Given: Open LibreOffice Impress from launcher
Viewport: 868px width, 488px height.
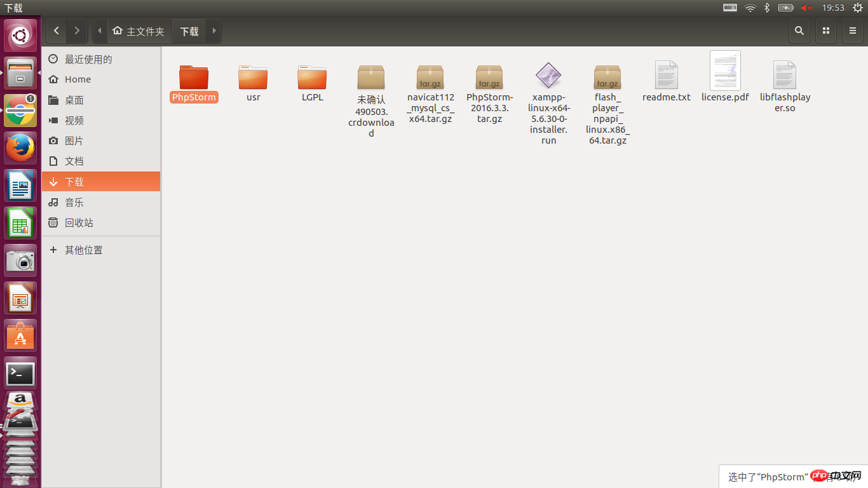Looking at the screenshot, I should 20,299.
